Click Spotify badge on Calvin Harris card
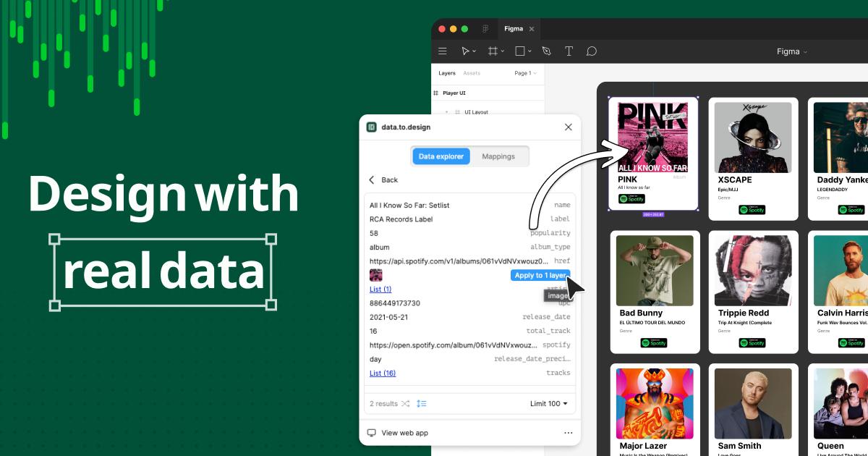Image resolution: width=868 pixels, height=456 pixels. point(851,343)
